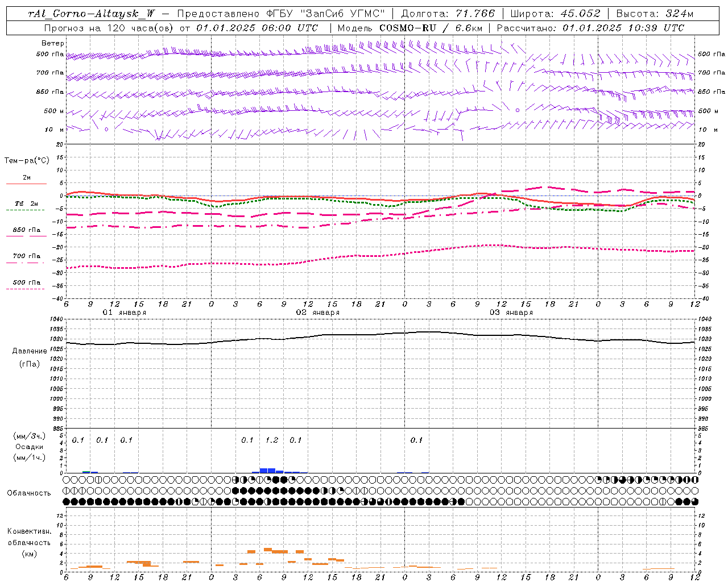Click the Ветер wind panel label
728x582 pixels.
point(53,43)
